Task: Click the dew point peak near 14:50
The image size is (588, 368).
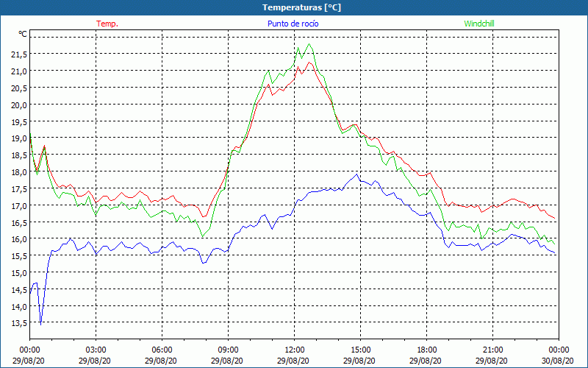Action: (357, 174)
